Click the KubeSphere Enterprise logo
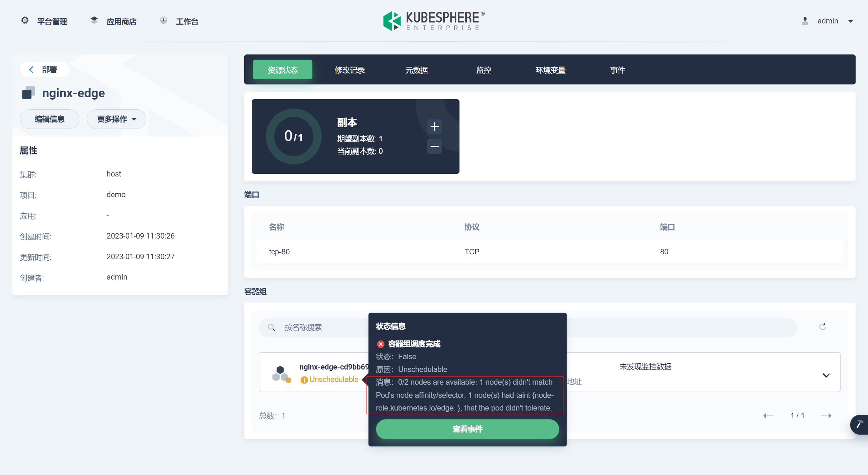Viewport: 868px width, 475px height. (x=434, y=21)
